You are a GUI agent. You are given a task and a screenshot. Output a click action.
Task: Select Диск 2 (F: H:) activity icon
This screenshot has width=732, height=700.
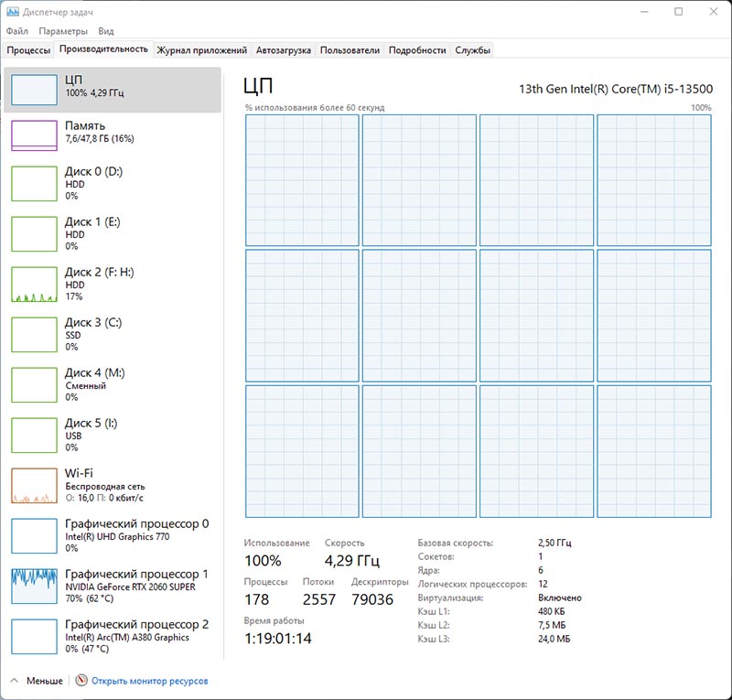coord(34,285)
